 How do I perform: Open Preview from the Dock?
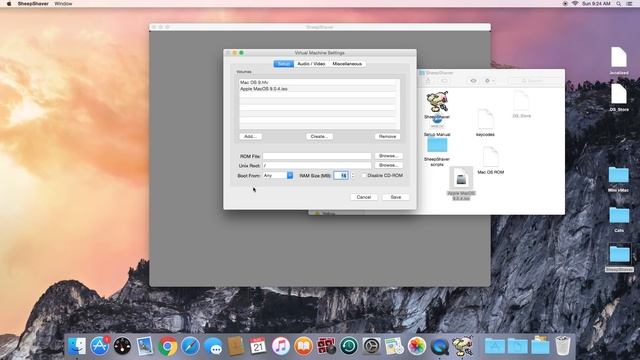coord(145,346)
